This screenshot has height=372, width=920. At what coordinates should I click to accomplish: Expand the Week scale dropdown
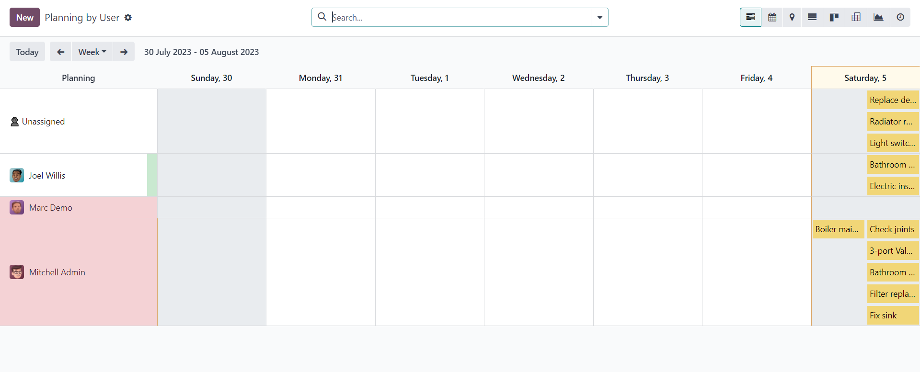pos(92,52)
